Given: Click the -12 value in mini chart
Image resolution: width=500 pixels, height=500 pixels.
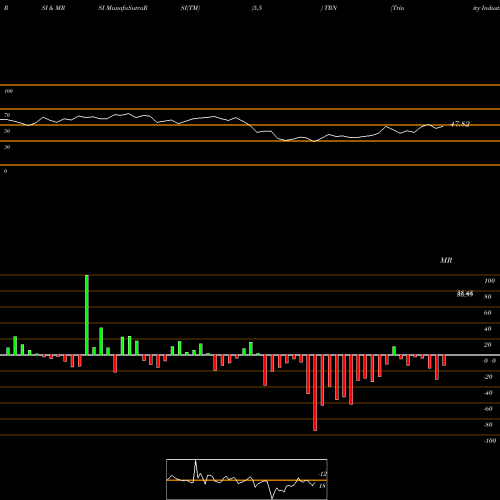Looking at the screenshot, I should click(x=322, y=474).
